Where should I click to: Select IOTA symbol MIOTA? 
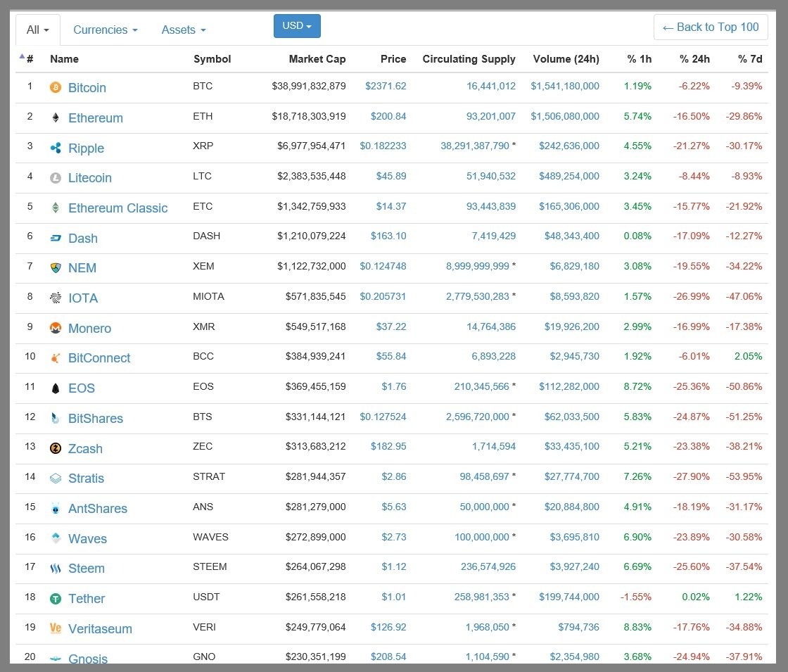[x=208, y=296]
